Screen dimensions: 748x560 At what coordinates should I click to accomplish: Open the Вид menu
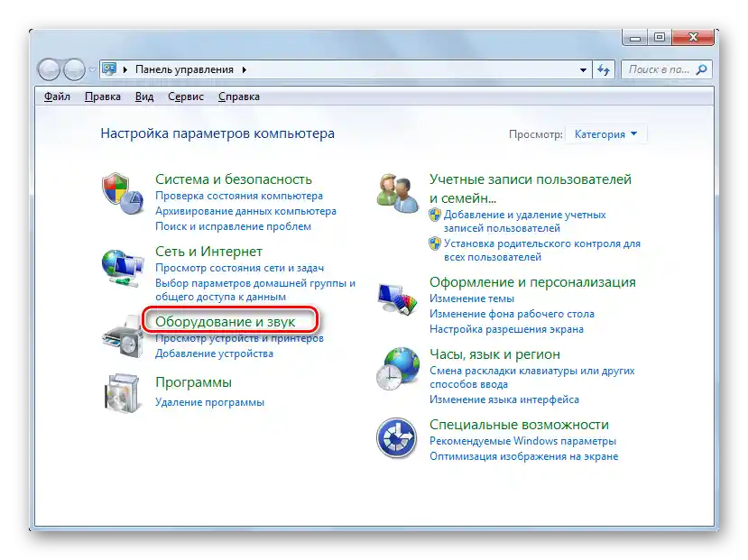click(x=144, y=96)
